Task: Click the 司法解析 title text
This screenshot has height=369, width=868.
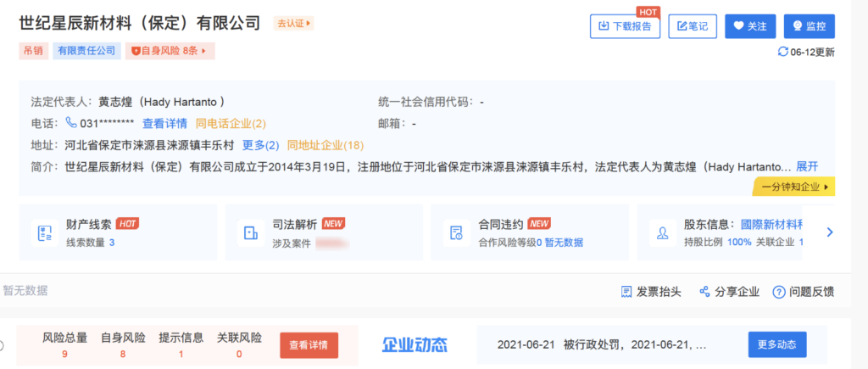Action: point(295,225)
